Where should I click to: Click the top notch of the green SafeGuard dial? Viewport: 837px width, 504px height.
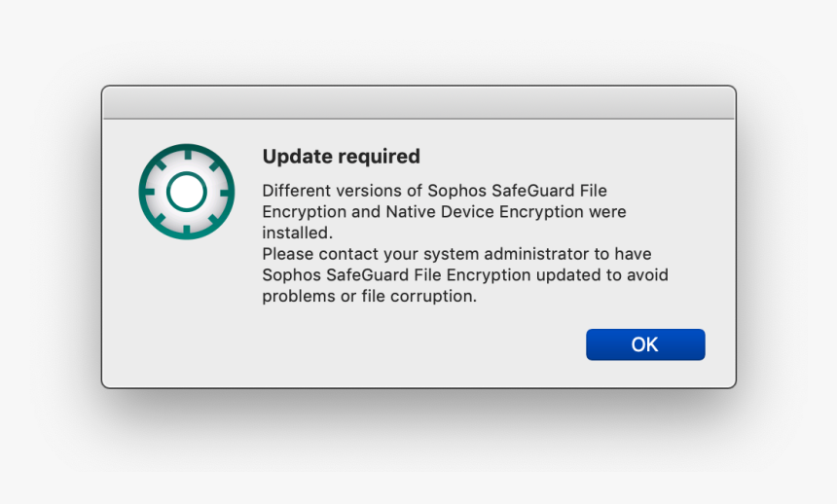click(187, 155)
